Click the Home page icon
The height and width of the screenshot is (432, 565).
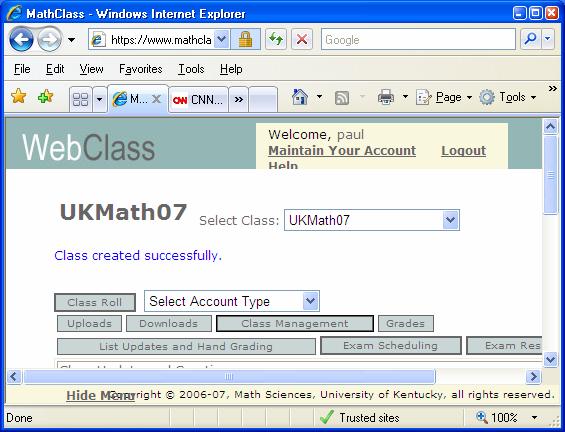coord(300,97)
